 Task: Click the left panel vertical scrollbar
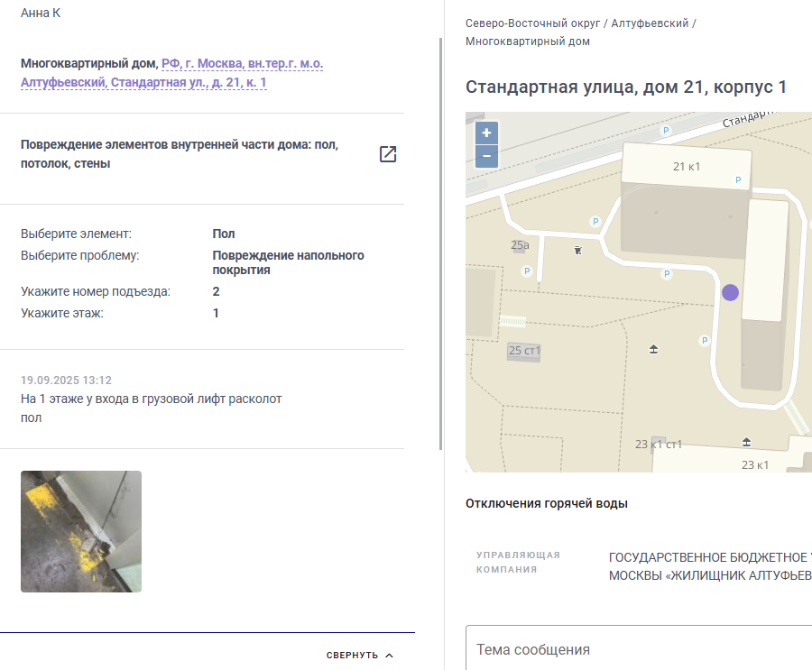tap(440, 243)
